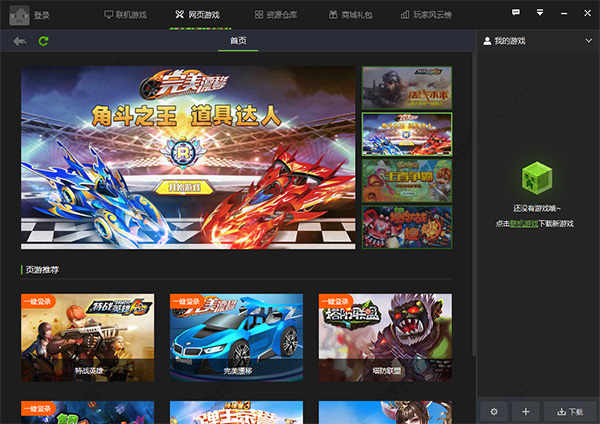The height and width of the screenshot is (424, 600).
Task: Select the third green cartoon banner thumbnail
Action: (x=407, y=181)
